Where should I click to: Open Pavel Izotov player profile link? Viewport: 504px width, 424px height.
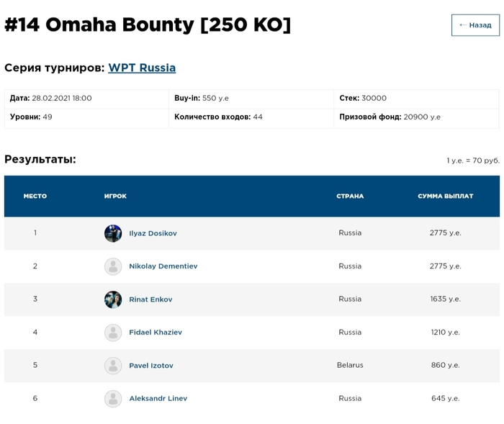[151, 366]
